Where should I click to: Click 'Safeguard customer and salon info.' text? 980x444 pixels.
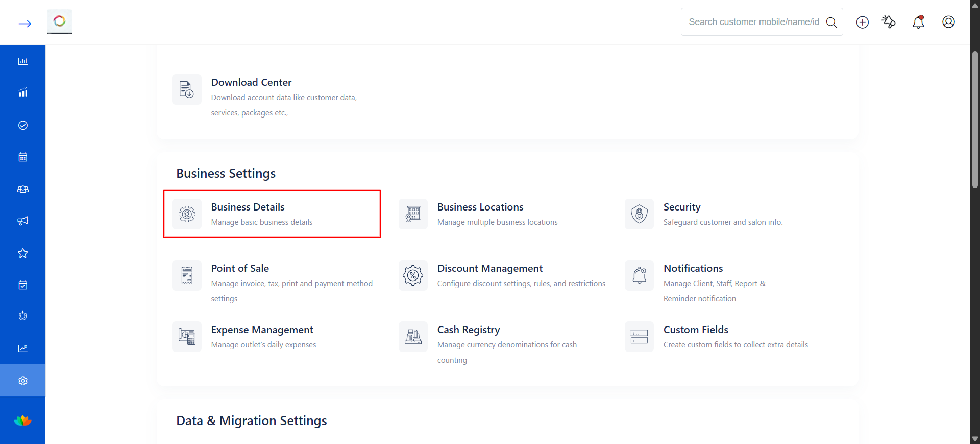(x=723, y=222)
